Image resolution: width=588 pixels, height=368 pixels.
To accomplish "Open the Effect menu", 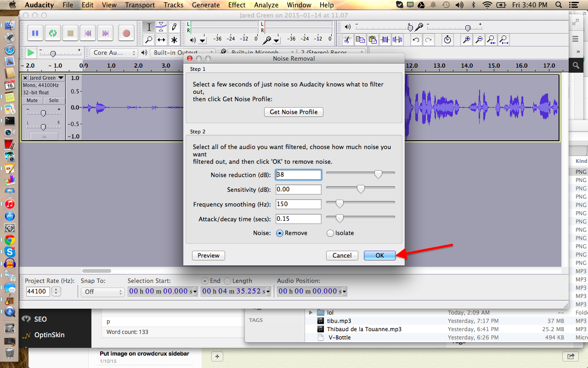I will pyautogui.click(x=237, y=5).
